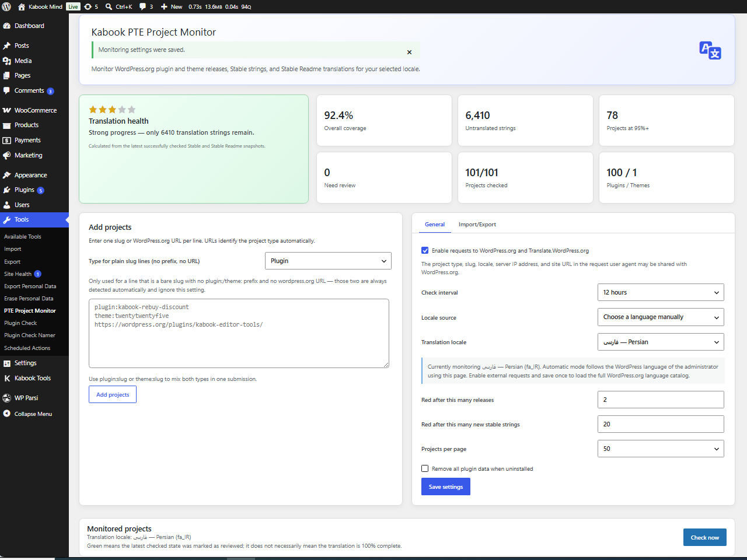Click the plus New content item

[172, 6]
